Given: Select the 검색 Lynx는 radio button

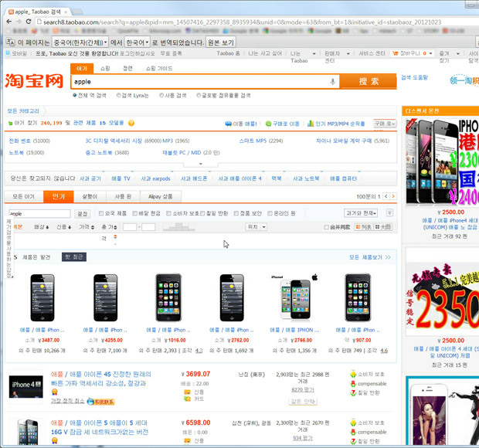Looking at the screenshot, I should 118,95.
